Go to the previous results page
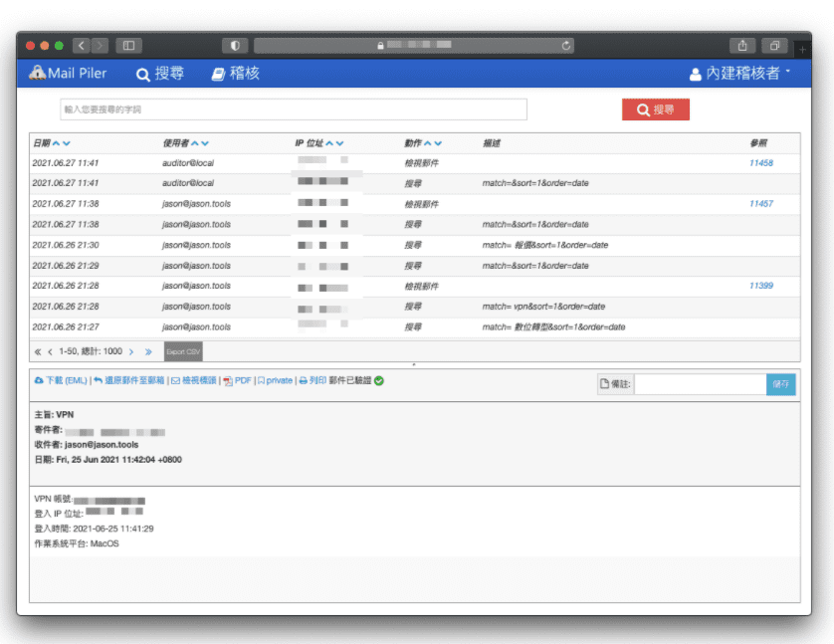 (x=50, y=351)
